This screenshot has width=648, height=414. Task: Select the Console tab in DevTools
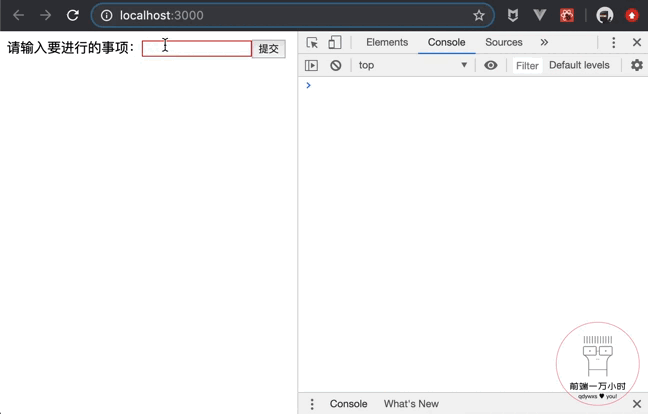pos(446,42)
